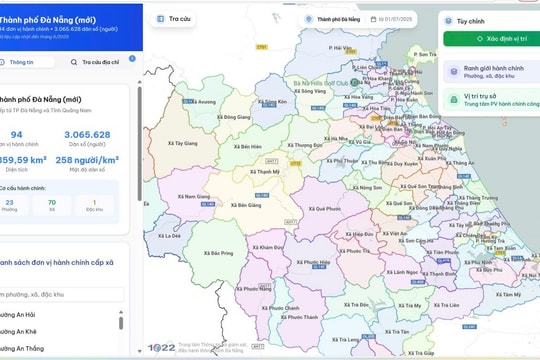Screen dimensions: 540x360
Task: Click the Xã Trà Liên region on the map
Action: [446, 305]
